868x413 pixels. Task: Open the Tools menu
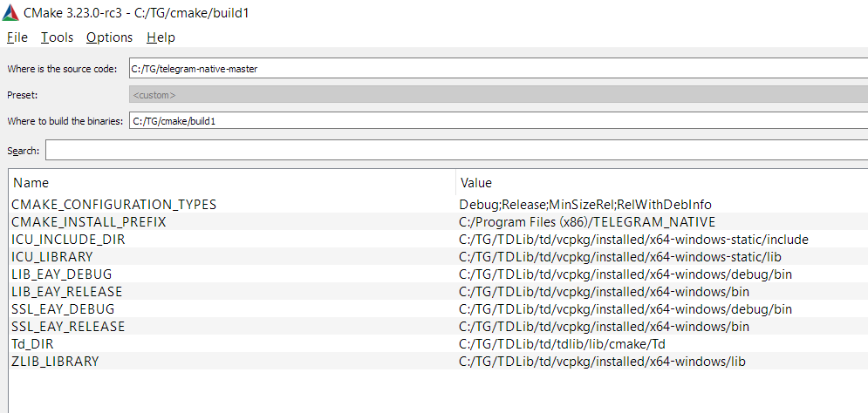pyautogui.click(x=57, y=37)
